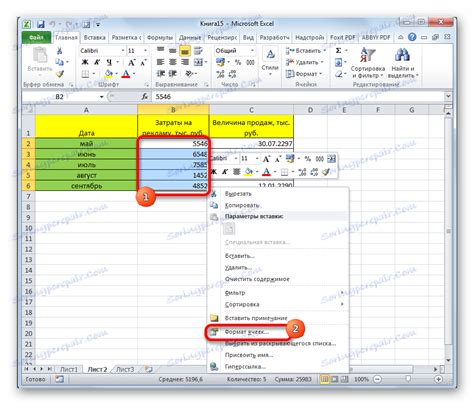This screenshot has width=474, height=405.
Task: Switch to the ABBYY PDF tab
Action: click(x=376, y=37)
